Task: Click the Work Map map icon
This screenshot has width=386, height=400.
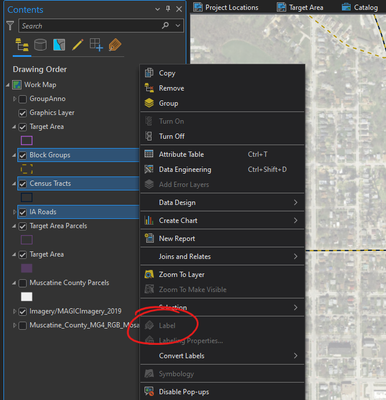Action: 17,85
